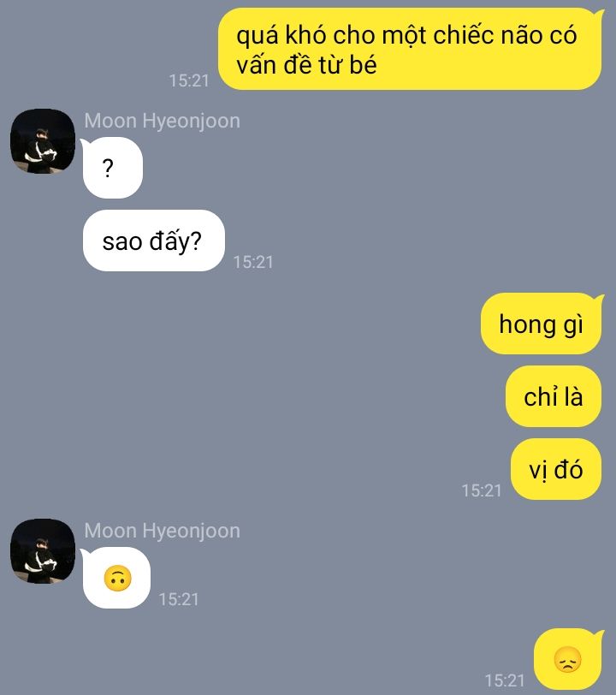Open Moon Hyeonjoon's lower profile avatar
This screenshot has width=616, height=695.
point(43,551)
